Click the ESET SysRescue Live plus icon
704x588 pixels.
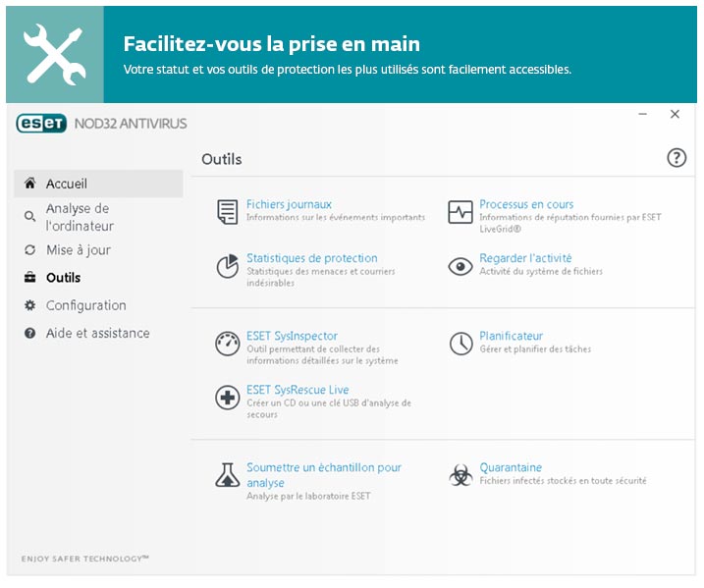point(227,397)
